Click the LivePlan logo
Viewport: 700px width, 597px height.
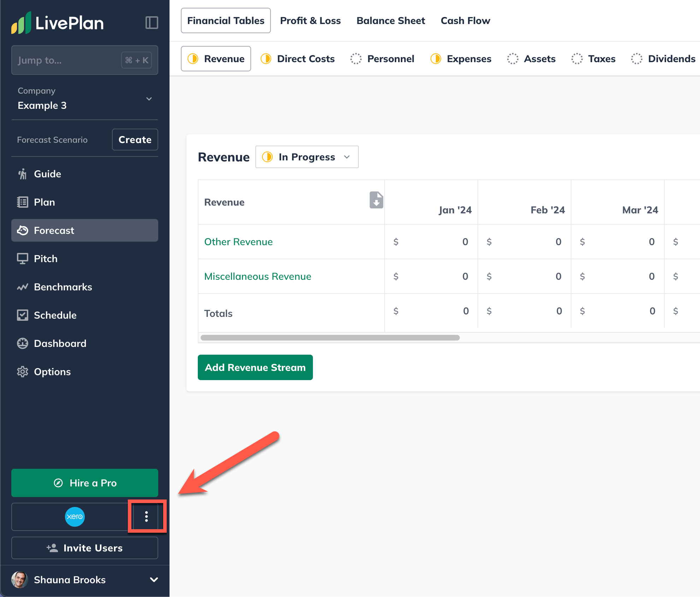click(x=57, y=23)
